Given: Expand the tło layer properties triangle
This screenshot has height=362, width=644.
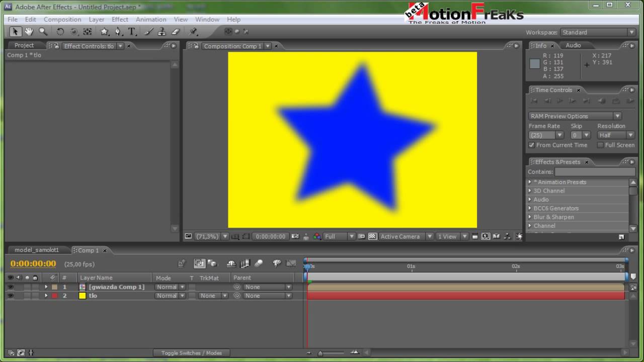Looking at the screenshot, I should (46, 296).
